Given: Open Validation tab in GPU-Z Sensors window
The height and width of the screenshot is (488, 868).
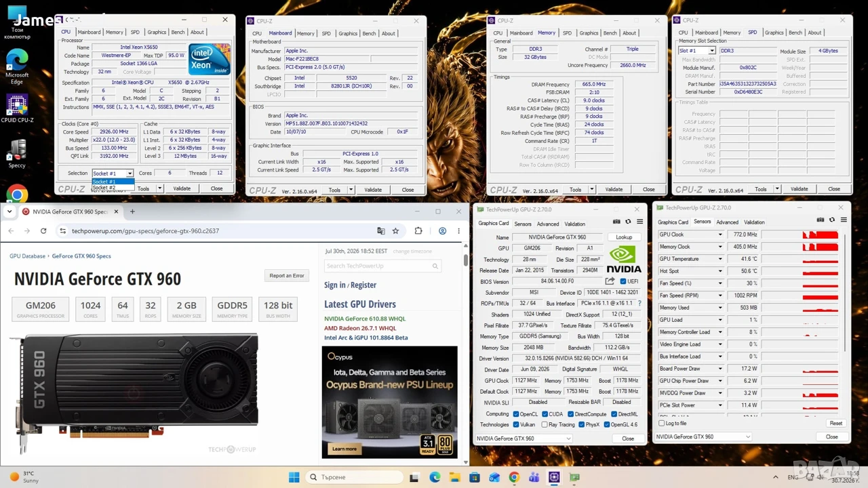Looking at the screenshot, I should [x=754, y=222].
